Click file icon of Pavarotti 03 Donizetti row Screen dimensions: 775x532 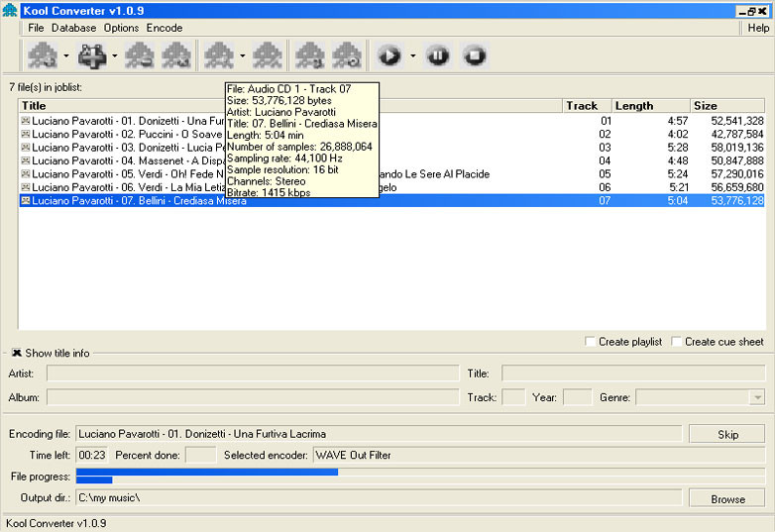[26, 148]
